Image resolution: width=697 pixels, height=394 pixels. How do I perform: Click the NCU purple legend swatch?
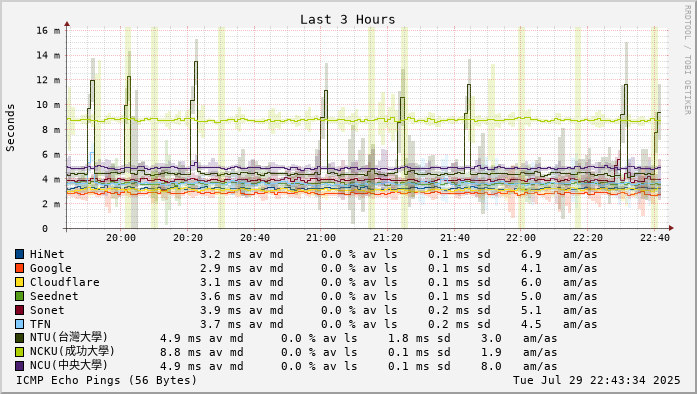20,366
